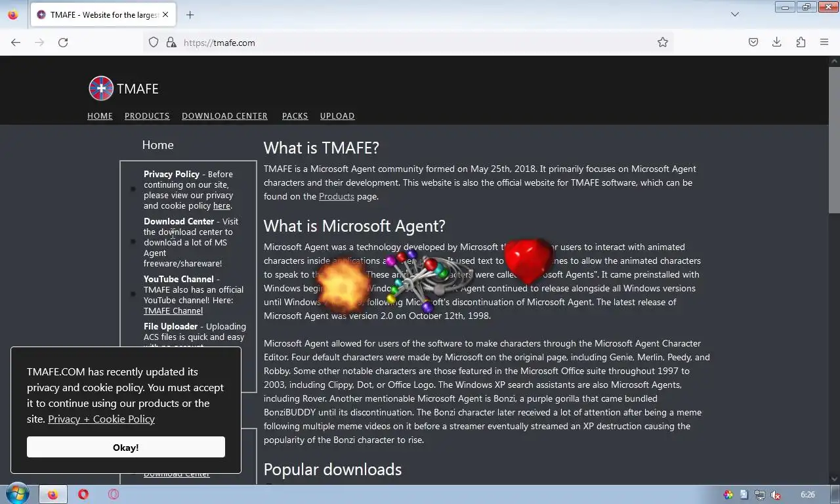Open the Pocket save icon
The width and height of the screenshot is (840, 504).
pyautogui.click(x=753, y=43)
